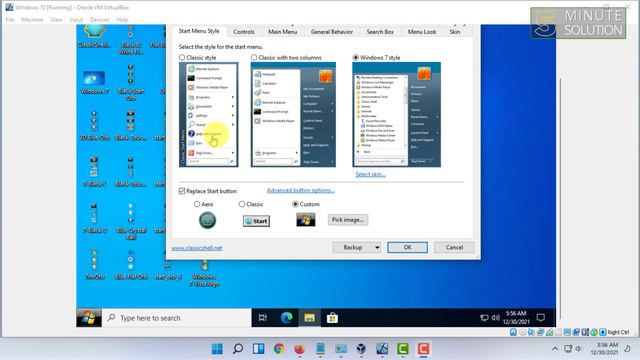Switch to the General Behavior tab

coord(332,31)
